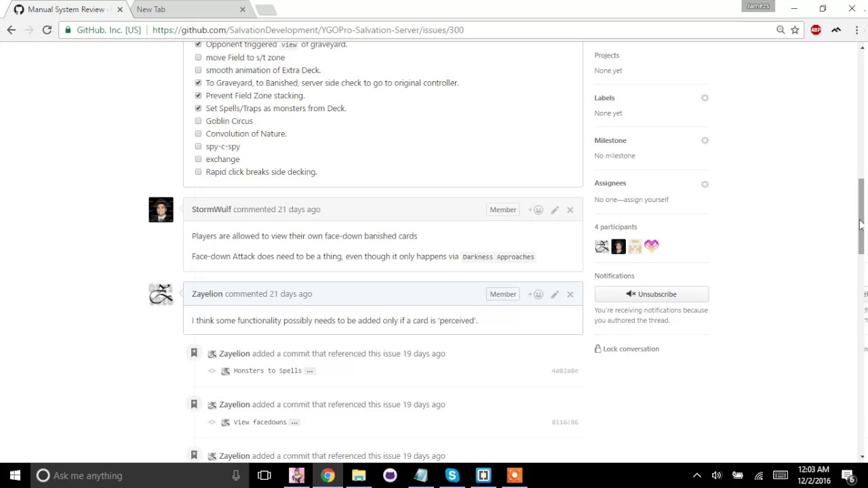Open Chrome from the taskbar

coord(328,476)
